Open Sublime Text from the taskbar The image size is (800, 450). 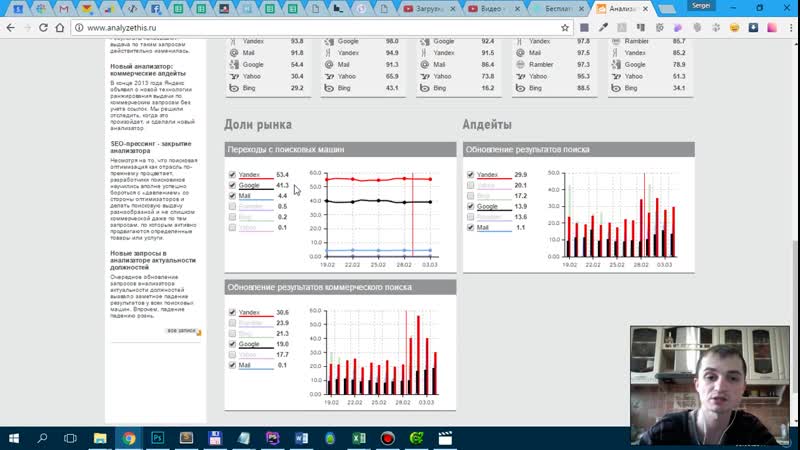(186, 438)
